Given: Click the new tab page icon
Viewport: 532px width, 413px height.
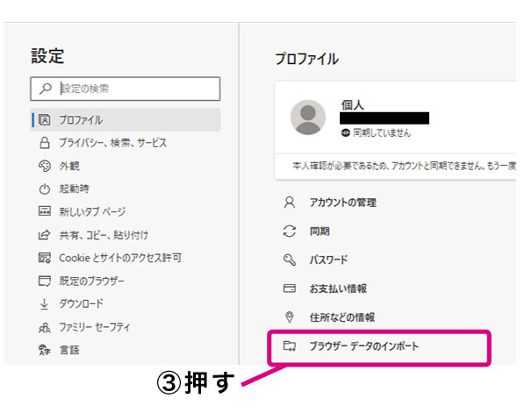Looking at the screenshot, I should click(45, 211).
